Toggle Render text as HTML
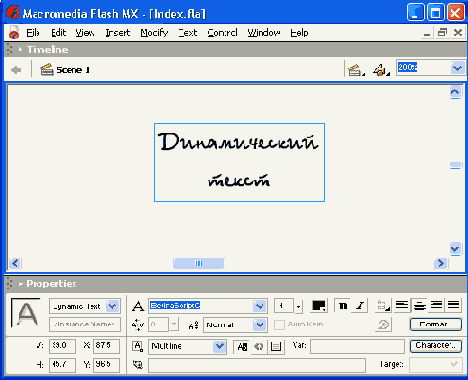The width and height of the screenshot is (468, 380). pos(259,347)
